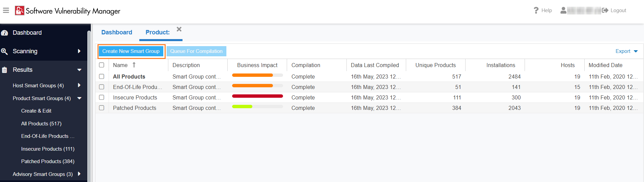Switch to the Dashboard tab
The width and height of the screenshot is (644, 182).
[117, 32]
